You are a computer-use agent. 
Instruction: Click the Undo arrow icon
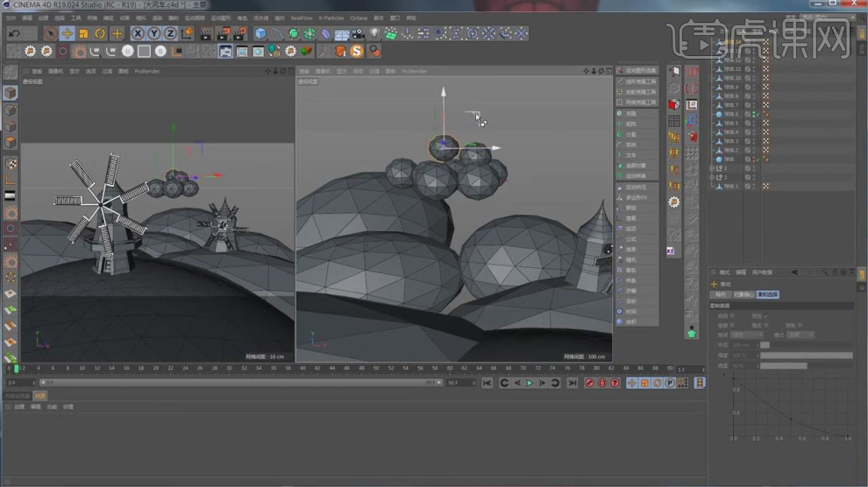(x=15, y=33)
